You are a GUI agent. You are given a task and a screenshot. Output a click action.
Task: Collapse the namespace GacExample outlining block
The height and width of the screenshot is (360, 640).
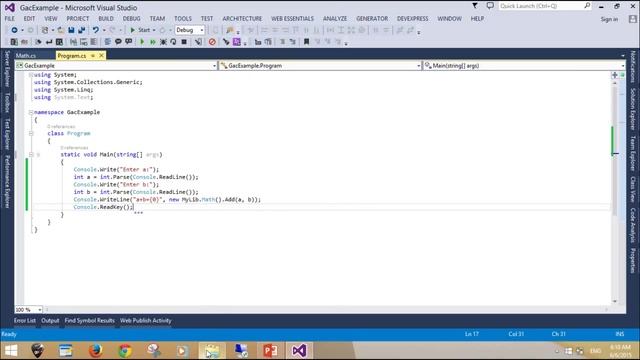coord(31,112)
